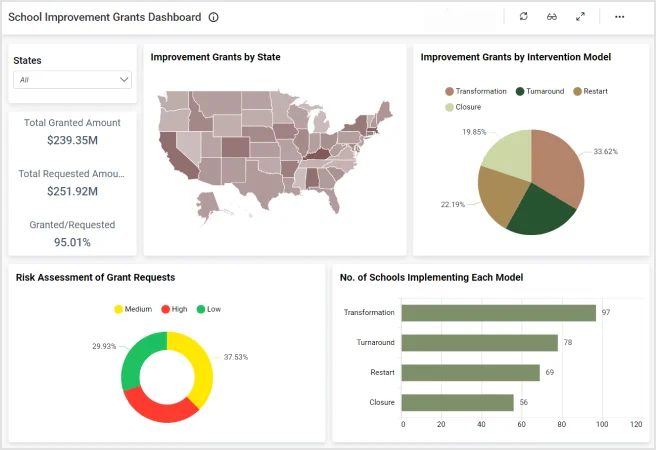
Task: Toggle Restart series in pie legend
Action: coord(590,91)
